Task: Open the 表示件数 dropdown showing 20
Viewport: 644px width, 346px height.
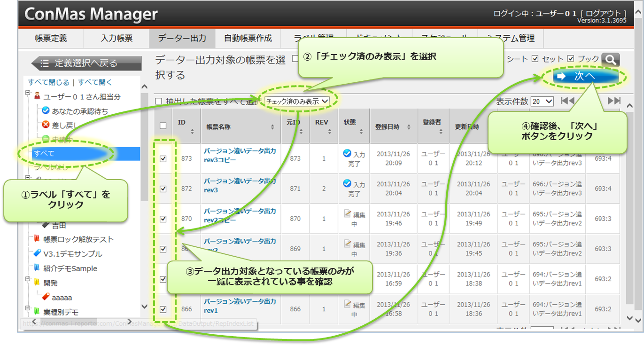Action: (x=542, y=101)
